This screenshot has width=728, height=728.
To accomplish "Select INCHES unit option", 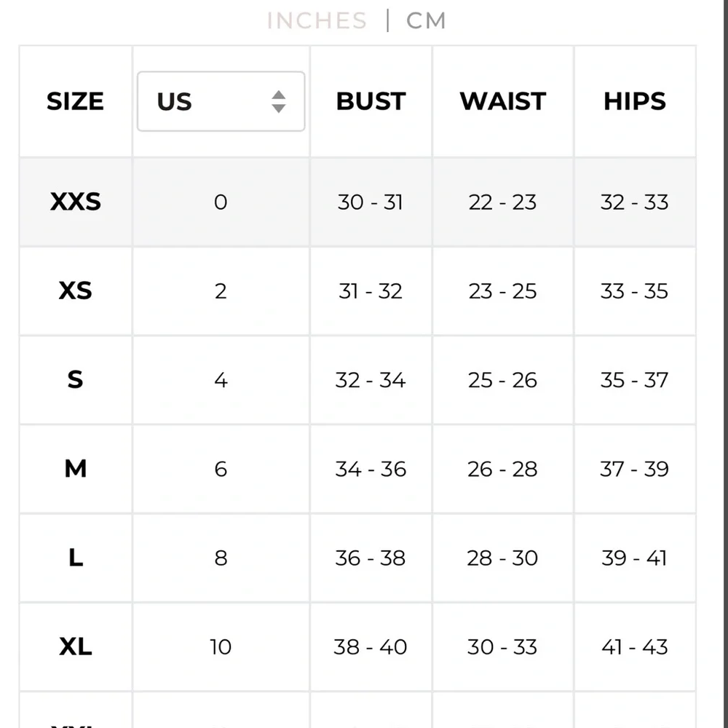I will [x=317, y=21].
